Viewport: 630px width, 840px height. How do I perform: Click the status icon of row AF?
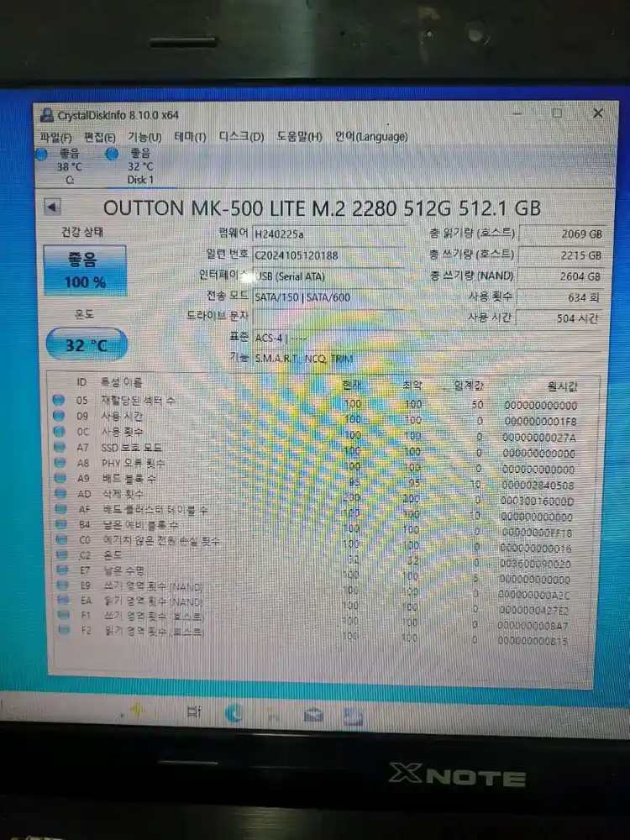pos(61,509)
